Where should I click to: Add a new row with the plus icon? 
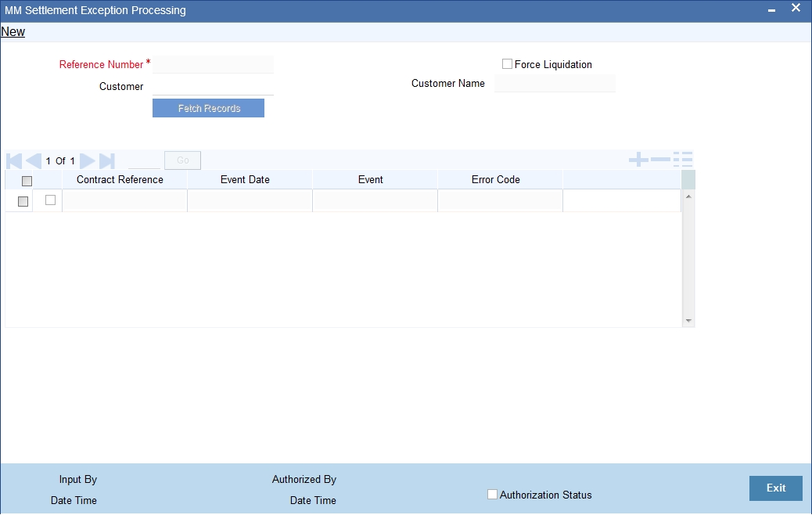click(x=638, y=160)
